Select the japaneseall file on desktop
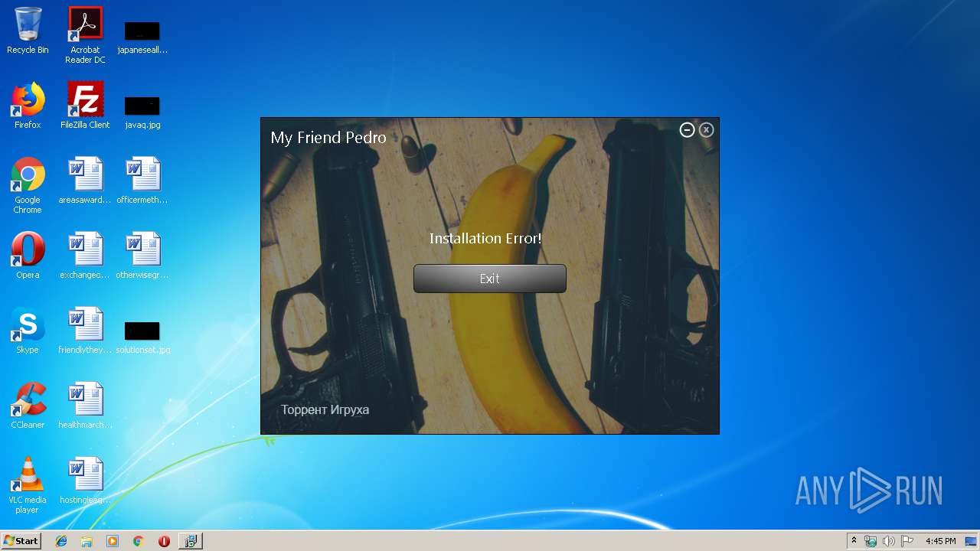The width and height of the screenshot is (980, 551). coord(142,36)
